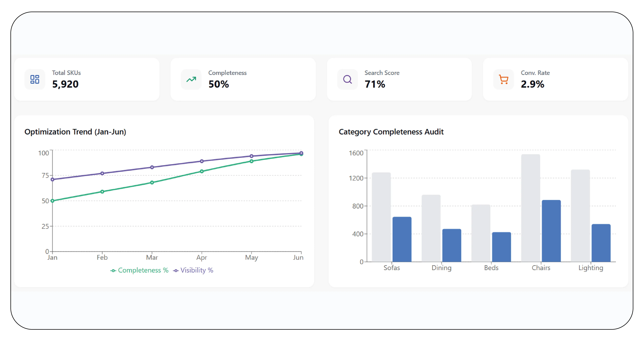Click the Total SKUs grid icon
Image resolution: width=644 pixels, height=339 pixels.
click(x=35, y=79)
